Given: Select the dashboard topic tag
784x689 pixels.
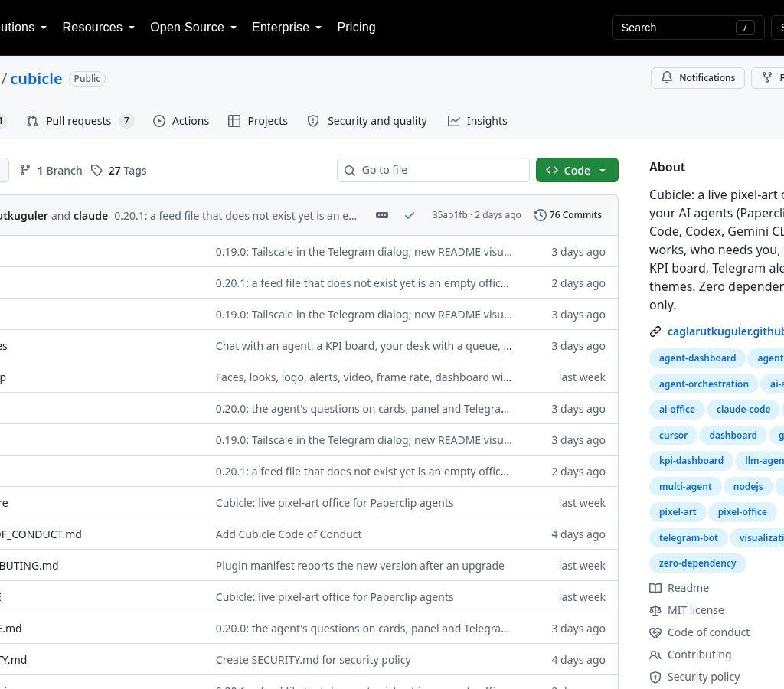Looking at the screenshot, I should 733,435.
